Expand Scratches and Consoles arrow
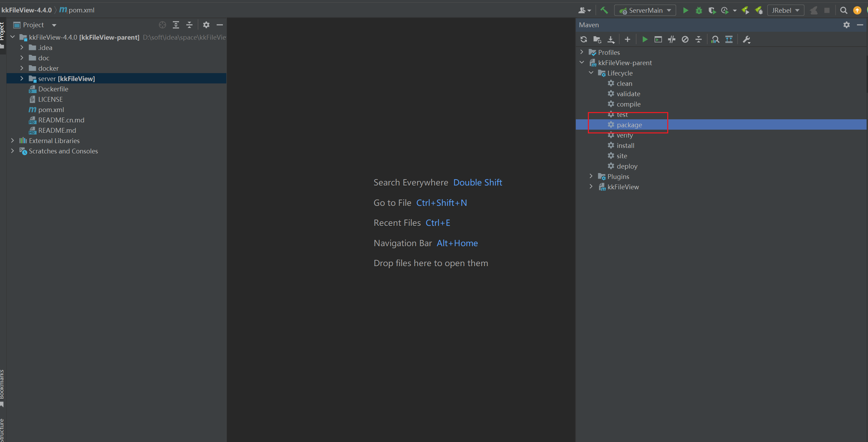The image size is (868, 442). (12, 151)
